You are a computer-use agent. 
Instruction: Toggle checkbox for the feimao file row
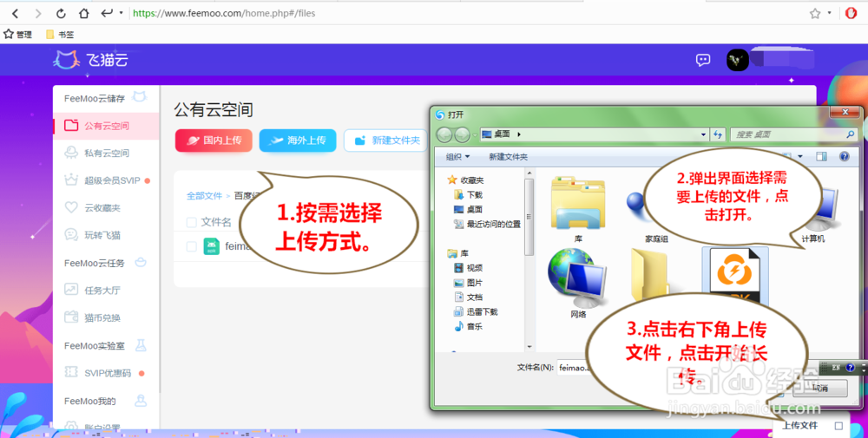[x=192, y=246]
